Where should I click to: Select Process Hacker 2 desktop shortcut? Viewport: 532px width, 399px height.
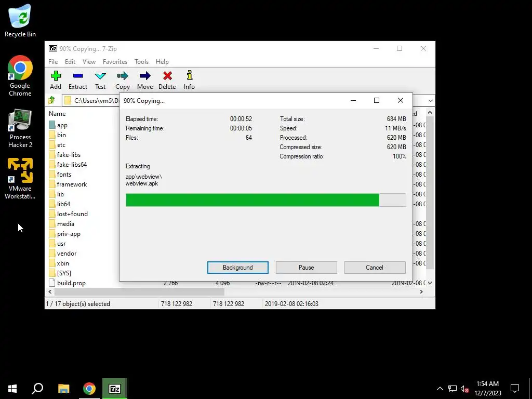click(20, 129)
